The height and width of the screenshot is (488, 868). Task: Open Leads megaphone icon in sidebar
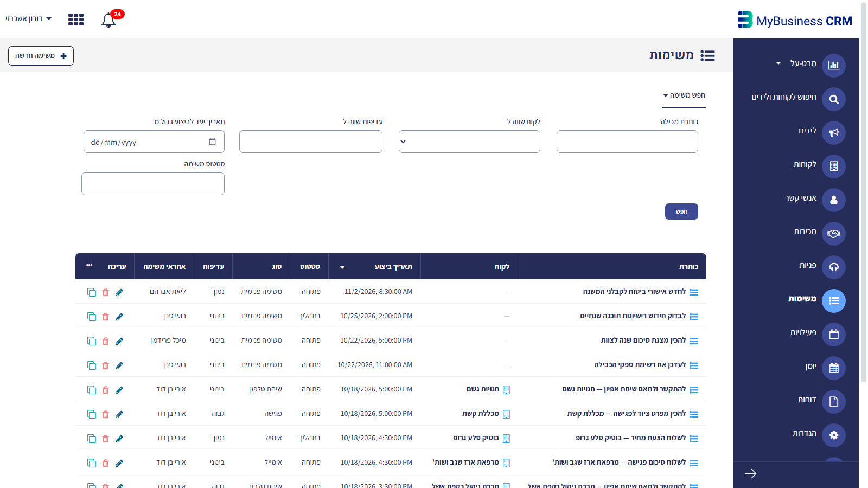pos(834,133)
